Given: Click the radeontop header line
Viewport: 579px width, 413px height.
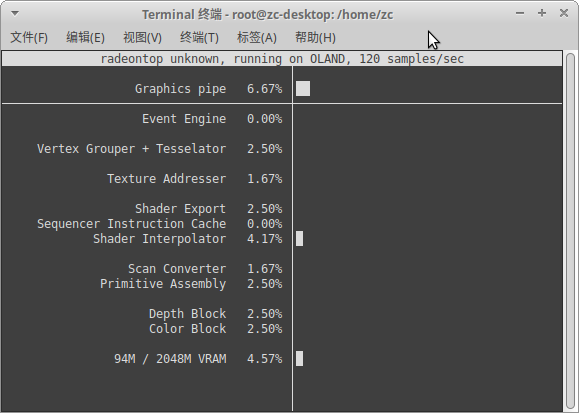Looking at the screenshot, I should (282, 59).
